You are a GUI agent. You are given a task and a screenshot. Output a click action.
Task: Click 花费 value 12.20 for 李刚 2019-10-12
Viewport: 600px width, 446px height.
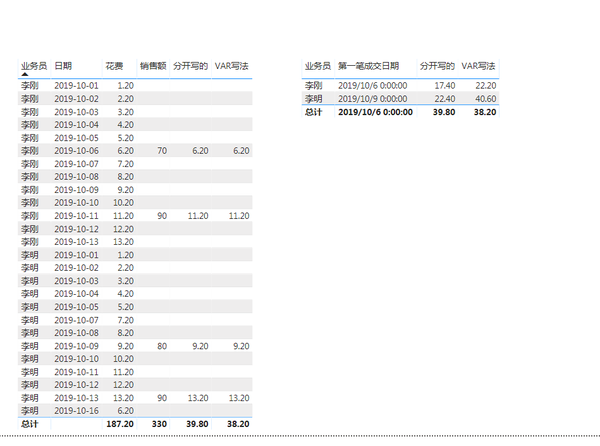click(123, 229)
